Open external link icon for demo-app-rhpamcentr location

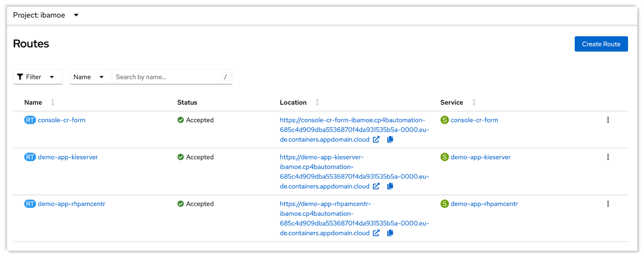coord(376,233)
